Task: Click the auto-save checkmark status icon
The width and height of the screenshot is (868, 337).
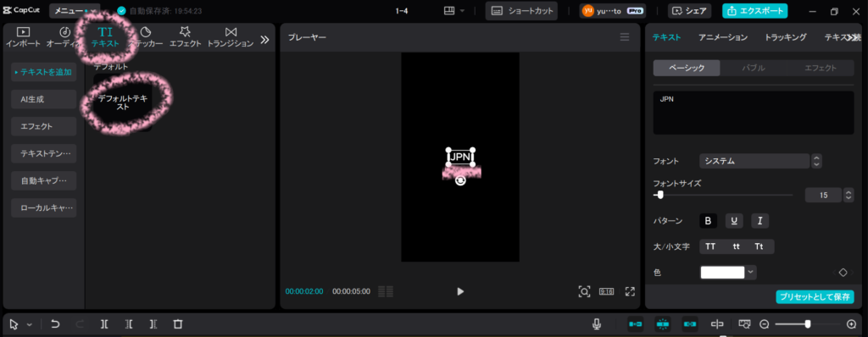Action: tap(121, 10)
